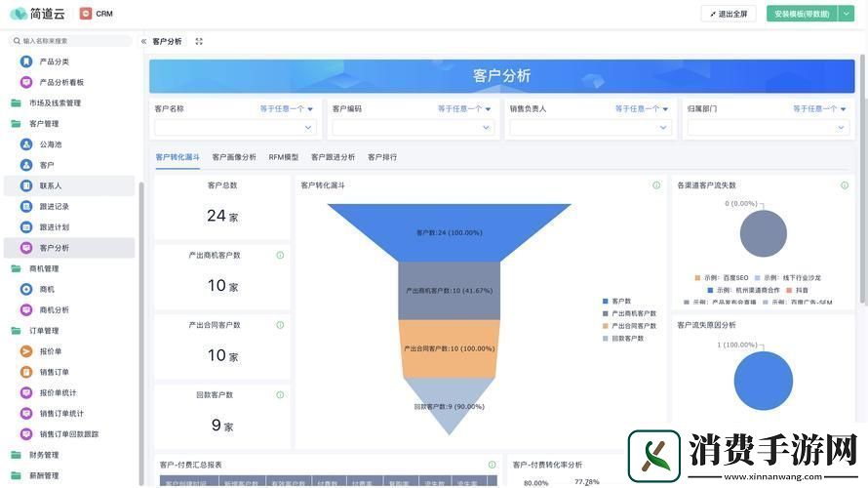This screenshot has height=488, width=868.
Task: Click fullscreen icon beside 客户分析 title
Action: point(199,42)
